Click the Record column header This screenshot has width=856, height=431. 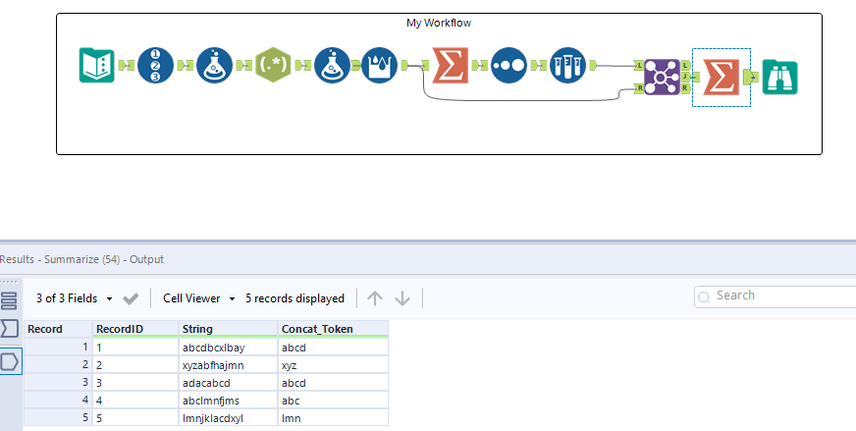pos(58,329)
